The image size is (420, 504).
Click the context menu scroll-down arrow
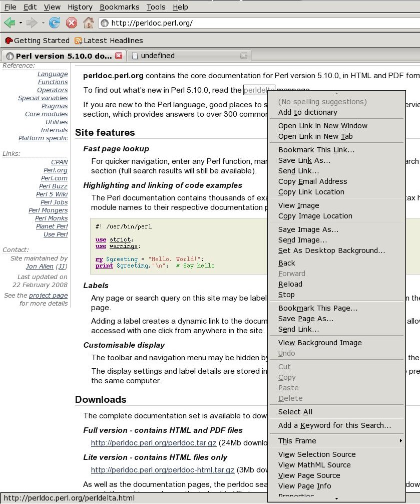tap(336, 499)
